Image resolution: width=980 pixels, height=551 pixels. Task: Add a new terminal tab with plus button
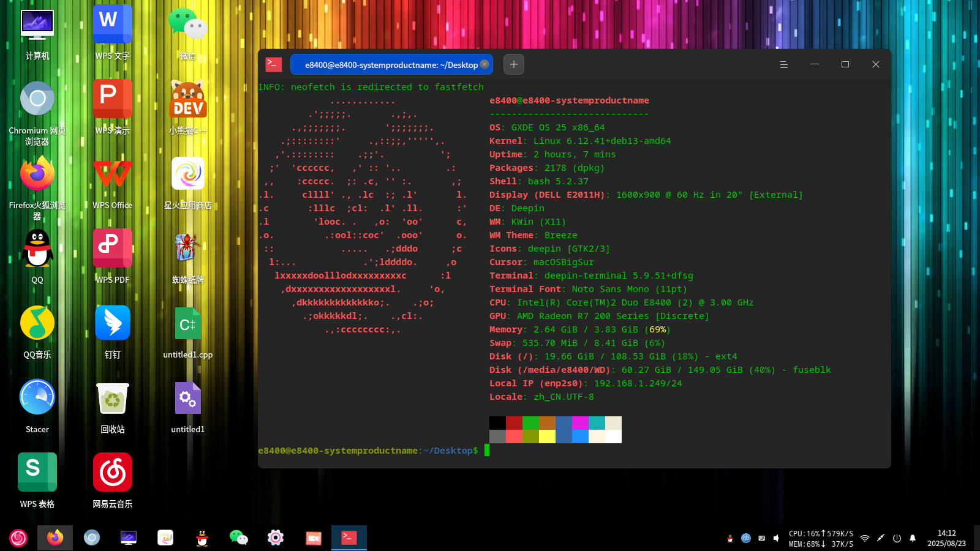coord(514,64)
